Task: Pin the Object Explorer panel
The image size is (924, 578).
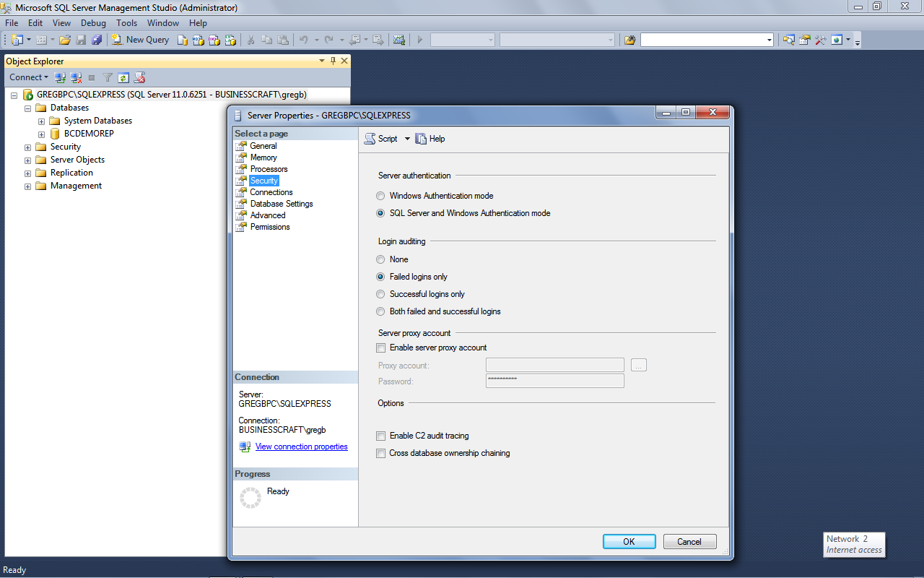Action: coord(333,61)
